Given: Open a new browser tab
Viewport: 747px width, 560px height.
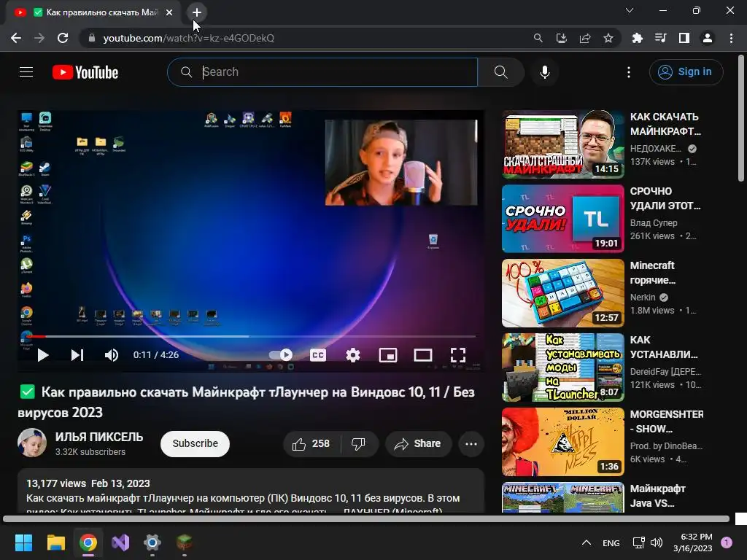Looking at the screenshot, I should [x=197, y=12].
